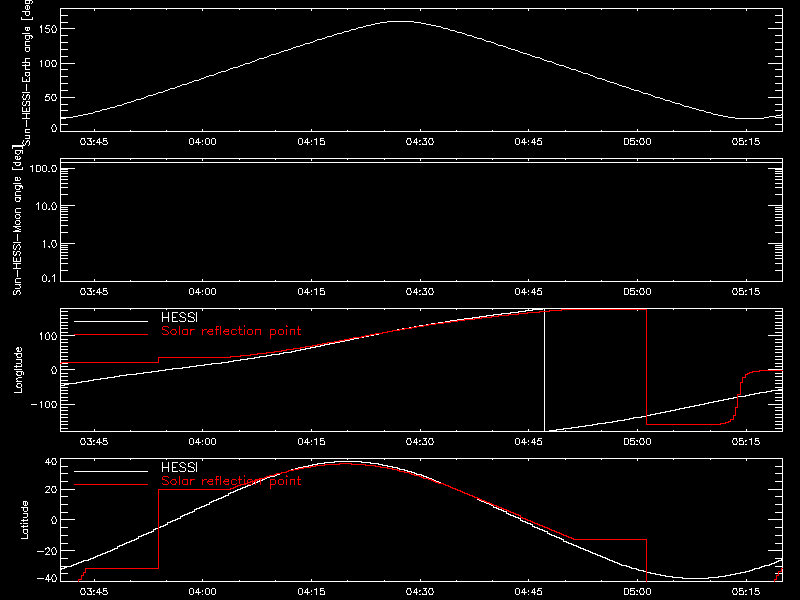
Task: Select HESSI legend label in Latitude plot
Action: (179, 467)
